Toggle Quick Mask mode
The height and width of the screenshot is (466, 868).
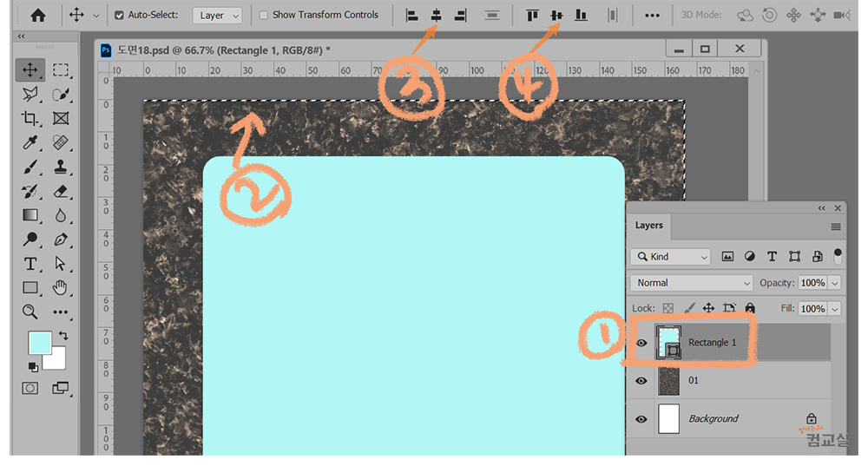[x=30, y=388]
